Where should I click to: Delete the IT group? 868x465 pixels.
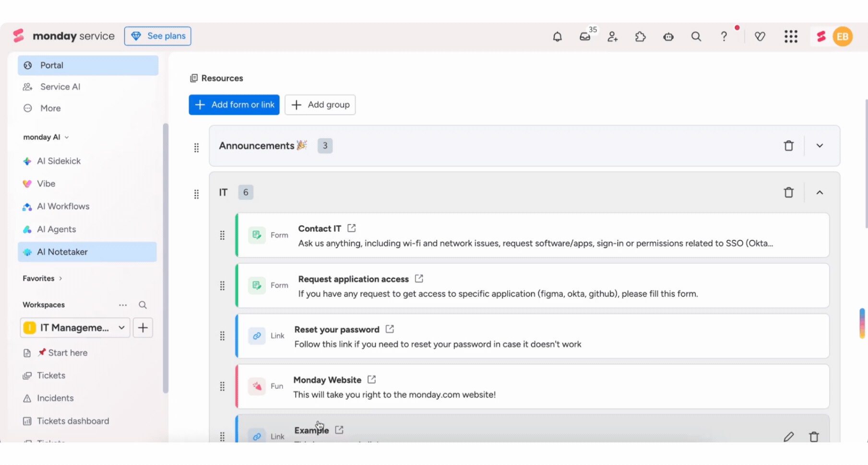[789, 193]
